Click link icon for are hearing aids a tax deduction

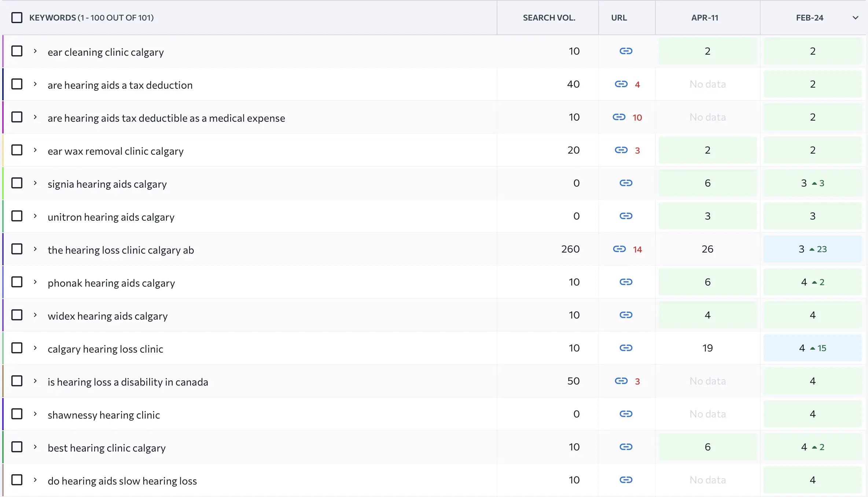click(621, 84)
